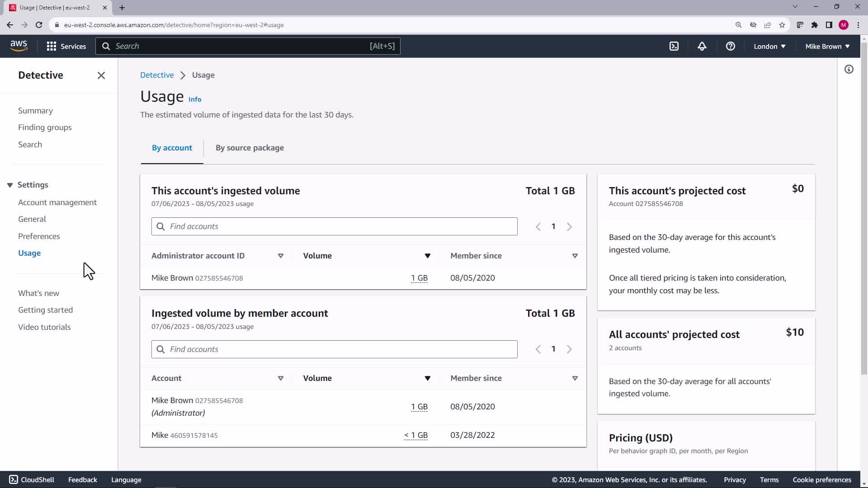Collapse the Settings section in sidebar
Image resolution: width=868 pixels, height=488 pixels.
10,185
